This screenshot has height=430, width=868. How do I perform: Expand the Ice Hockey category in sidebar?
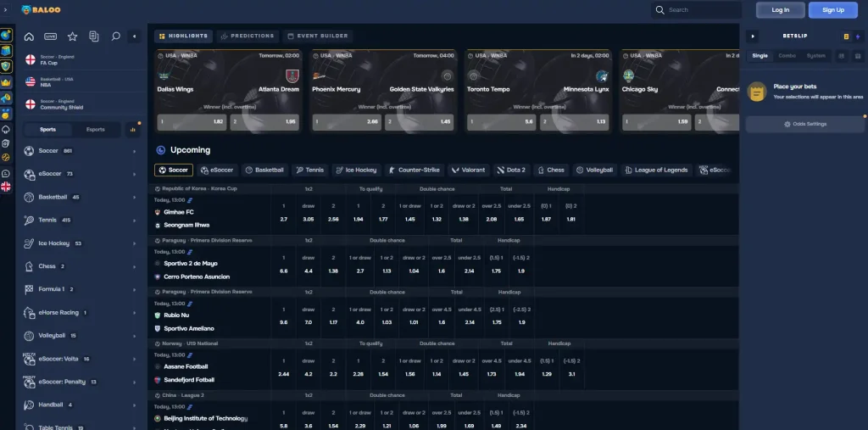[x=81, y=243]
